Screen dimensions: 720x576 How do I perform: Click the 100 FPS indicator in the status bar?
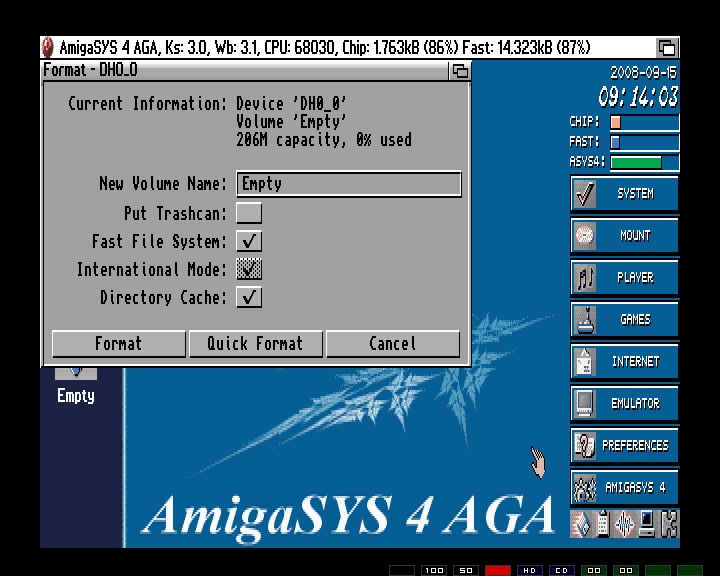tap(434, 570)
